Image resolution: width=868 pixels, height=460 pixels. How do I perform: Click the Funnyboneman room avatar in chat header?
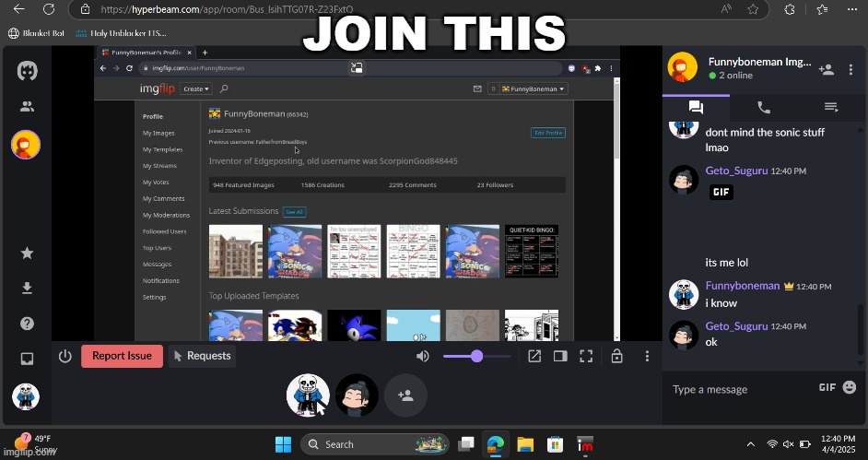pos(683,67)
